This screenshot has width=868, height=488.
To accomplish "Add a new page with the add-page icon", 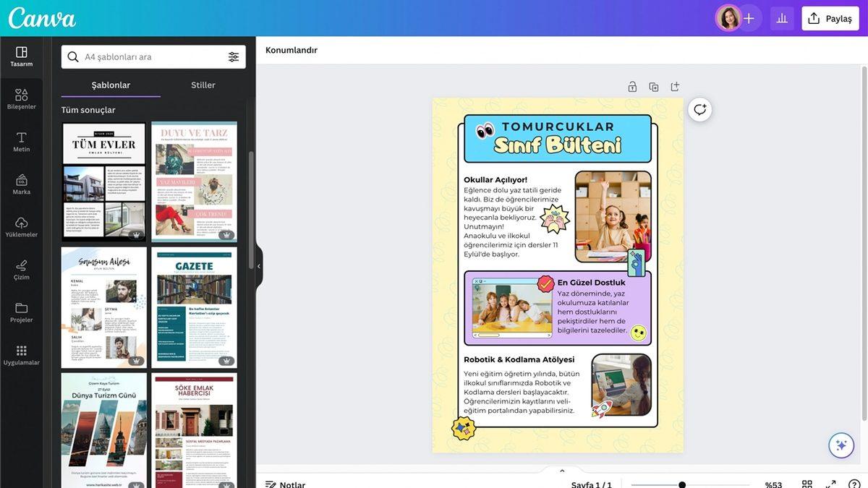I will pyautogui.click(x=673, y=85).
